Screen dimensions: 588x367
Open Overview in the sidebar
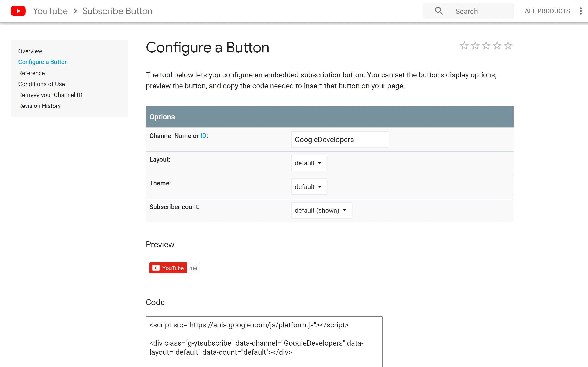point(30,51)
